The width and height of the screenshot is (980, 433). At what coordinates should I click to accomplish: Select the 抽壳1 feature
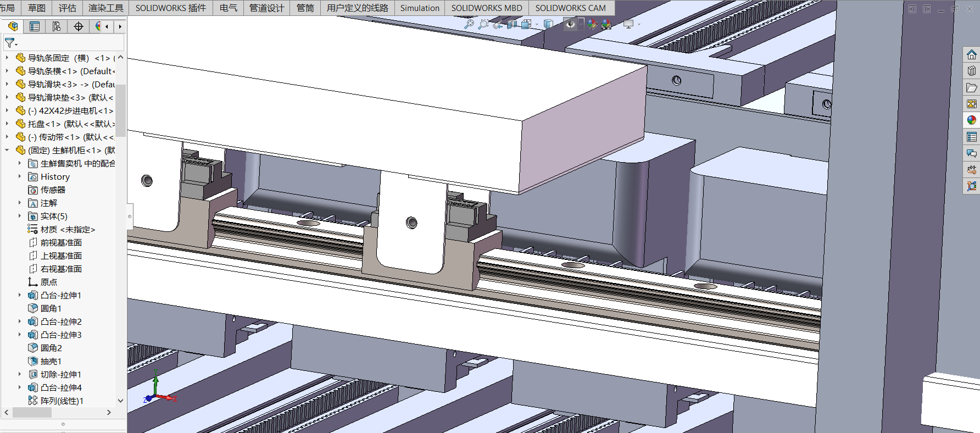51,361
